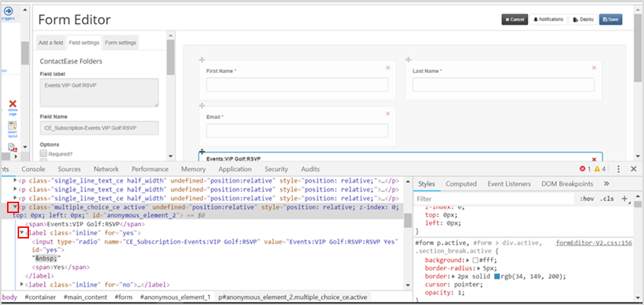Open DevTools three-dot customize menu
This screenshot has width=644, height=305.
click(619, 169)
